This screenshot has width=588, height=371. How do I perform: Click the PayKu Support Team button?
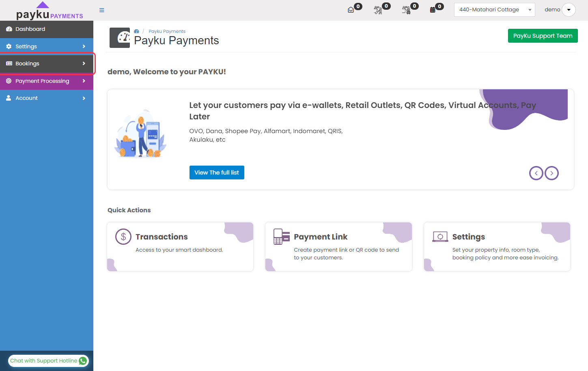coord(543,36)
